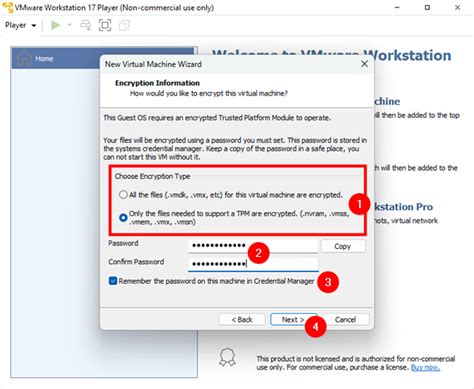474x389 pixels.
Task: Focus the Confirm Password field
Action: click(x=253, y=264)
